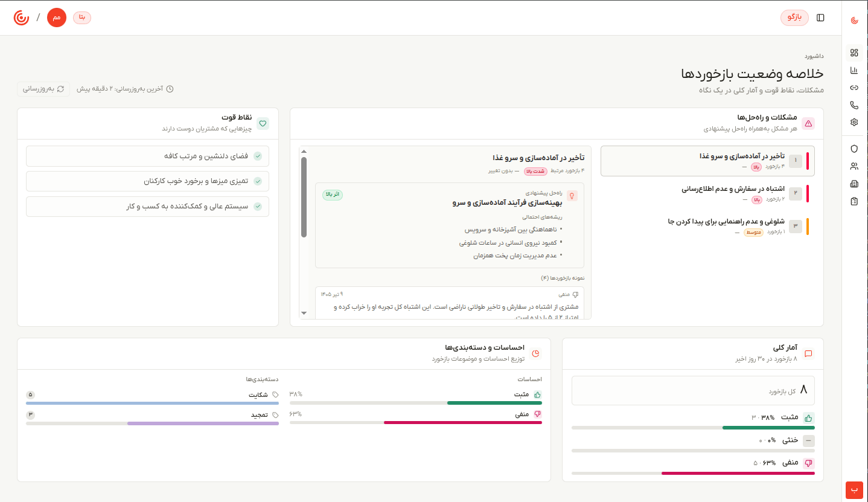Click the scroll up arrow in issue detail
This screenshot has width=868, height=502.
coord(304,151)
